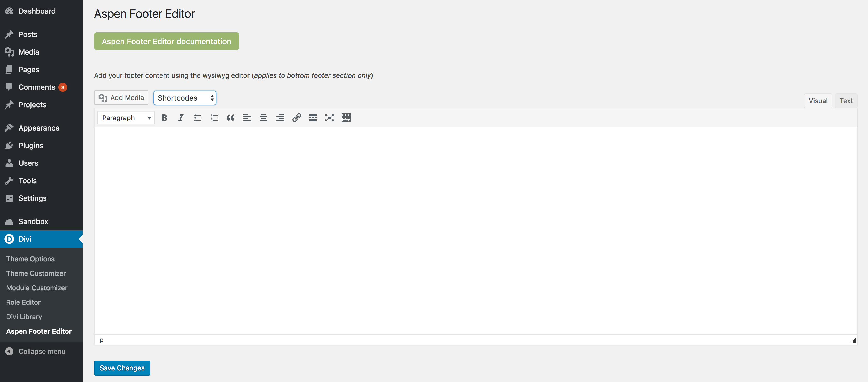Click the Appearance paintbrush icon

pyautogui.click(x=10, y=128)
